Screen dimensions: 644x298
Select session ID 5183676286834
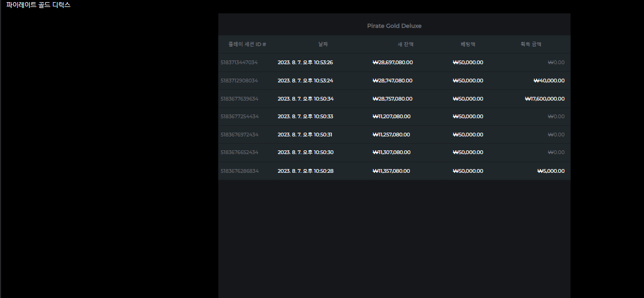[239, 171]
